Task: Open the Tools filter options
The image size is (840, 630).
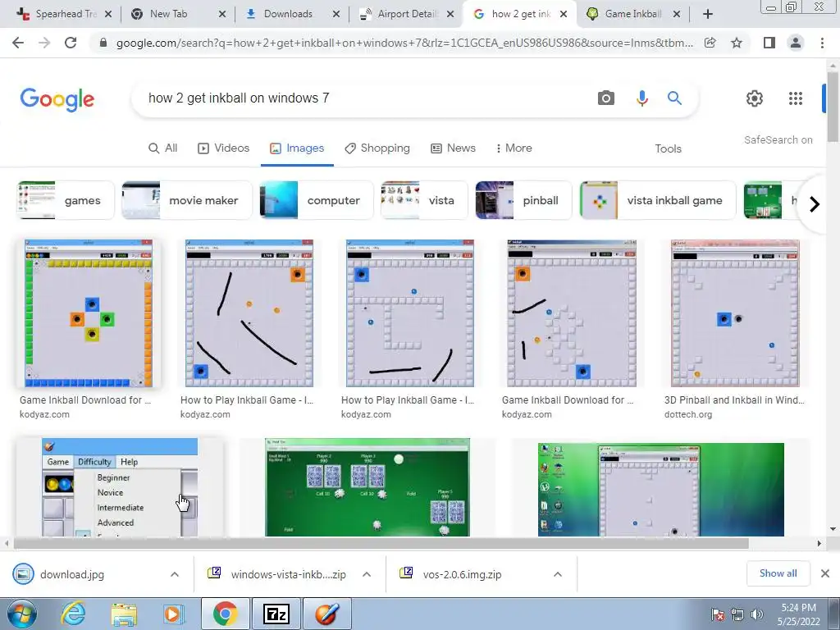Action: 668,148
